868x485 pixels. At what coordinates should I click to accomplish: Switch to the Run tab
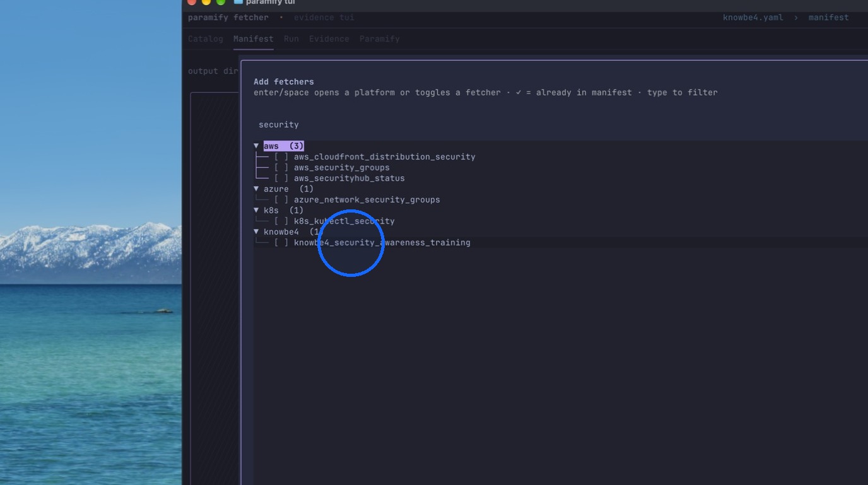coord(291,39)
